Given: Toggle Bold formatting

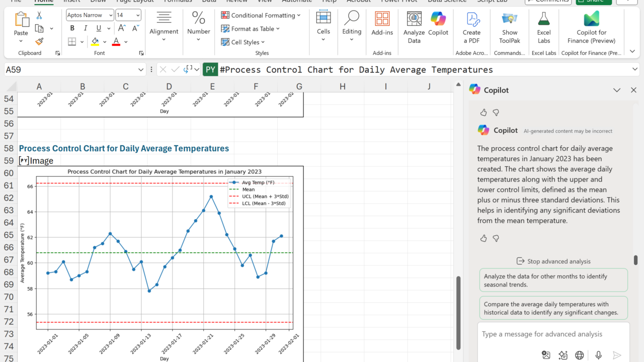Looking at the screenshot, I should 72,28.
